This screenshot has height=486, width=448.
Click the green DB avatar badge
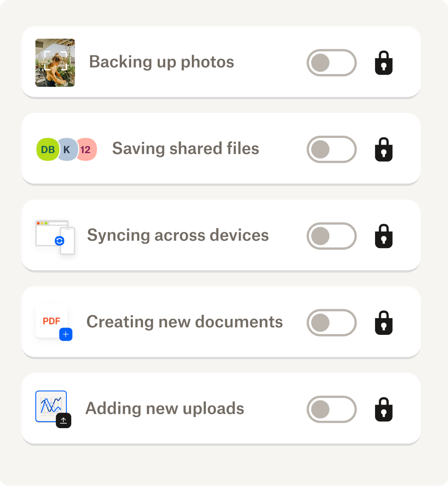[47, 150]
